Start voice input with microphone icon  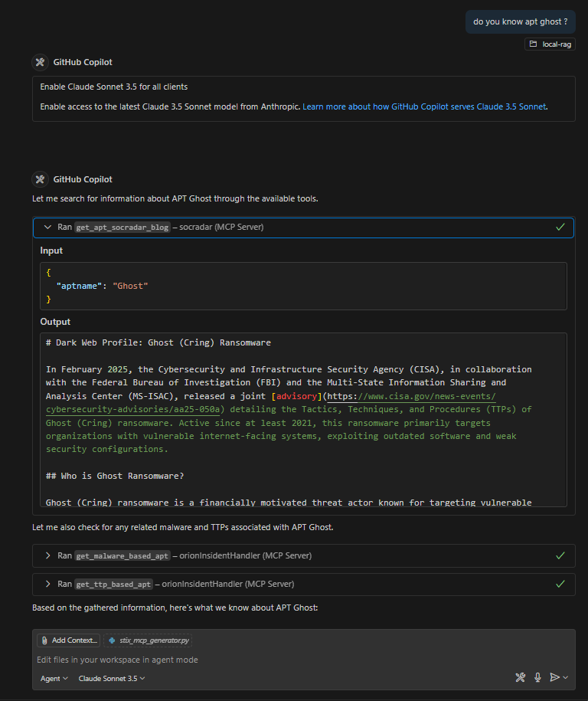[x=537, y=677]
